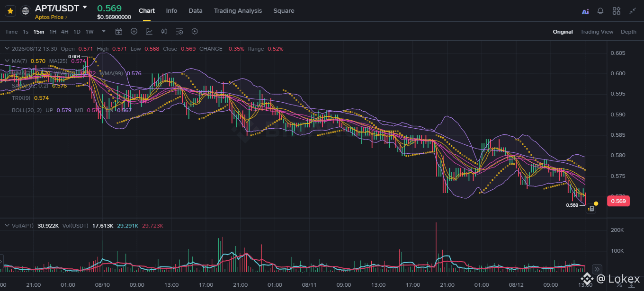Switch to the Original chart view
The width and height of the screenshot is (644, 291).
[563, 32]
